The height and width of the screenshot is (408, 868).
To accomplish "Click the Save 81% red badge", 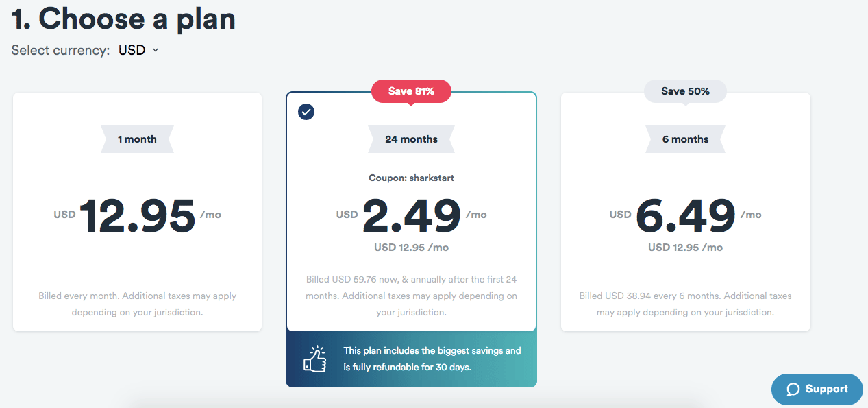I will (x=410, y=91).
